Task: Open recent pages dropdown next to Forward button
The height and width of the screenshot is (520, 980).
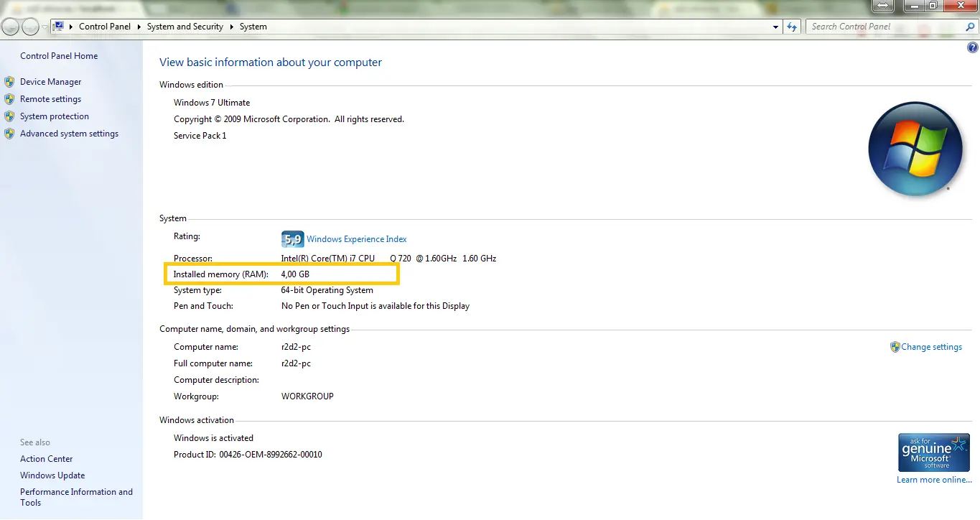Action: pyautogui.click(x=45, y=27)
